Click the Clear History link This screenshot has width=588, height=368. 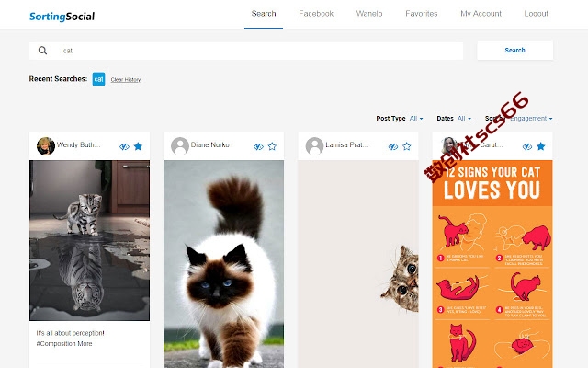[126, 80]
